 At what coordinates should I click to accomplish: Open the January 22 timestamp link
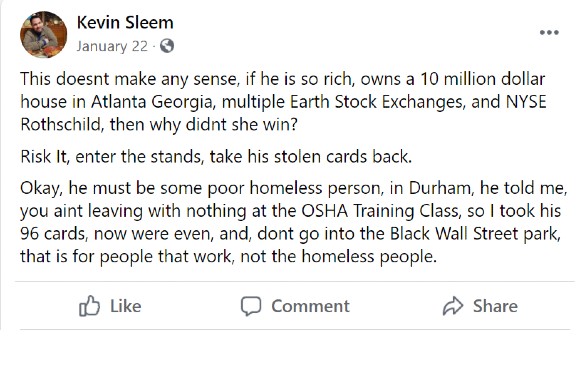point(112,46)
